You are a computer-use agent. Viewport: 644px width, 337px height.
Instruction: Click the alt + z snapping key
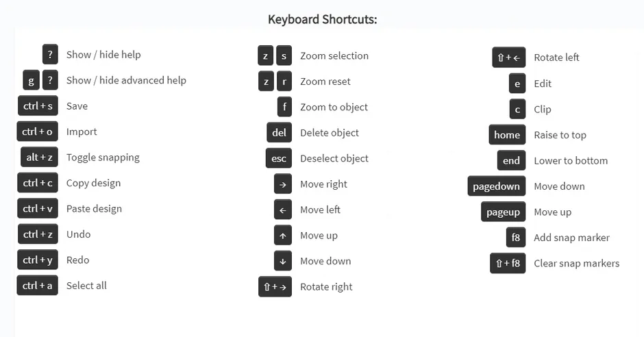(39, 158)
